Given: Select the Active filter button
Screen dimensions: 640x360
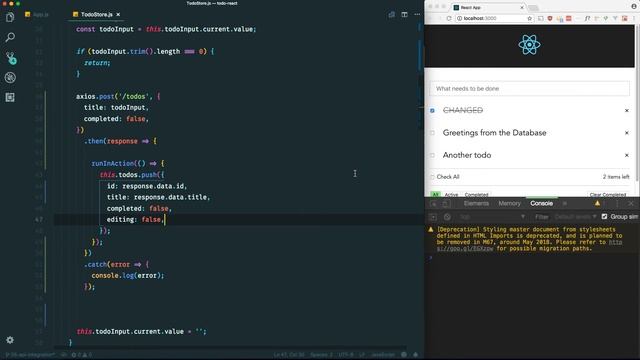Looking at the screenshot, I should coord(451,195).
